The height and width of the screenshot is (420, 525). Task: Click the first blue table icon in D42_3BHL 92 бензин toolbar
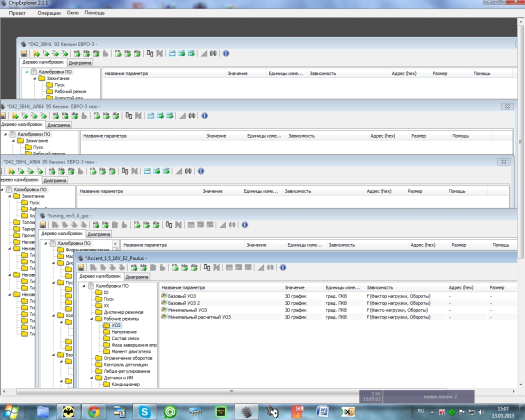pyautogui.click(x=172, y=53)
